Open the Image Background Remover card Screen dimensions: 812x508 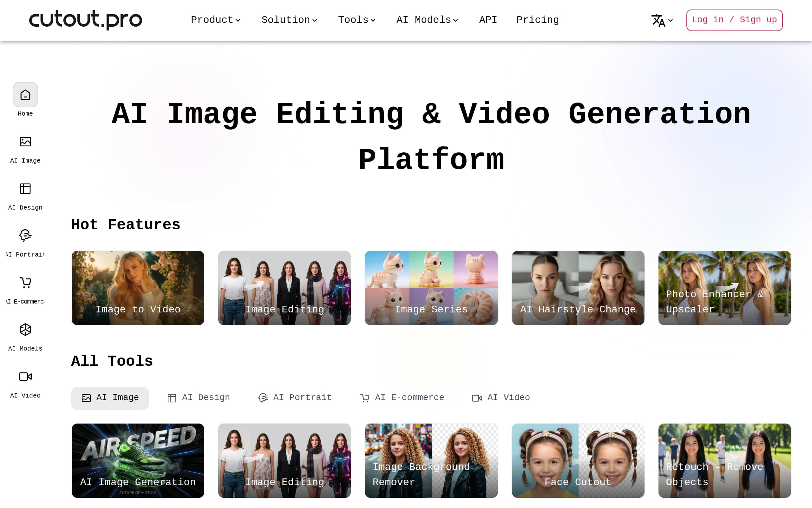(x=431, y=461)
